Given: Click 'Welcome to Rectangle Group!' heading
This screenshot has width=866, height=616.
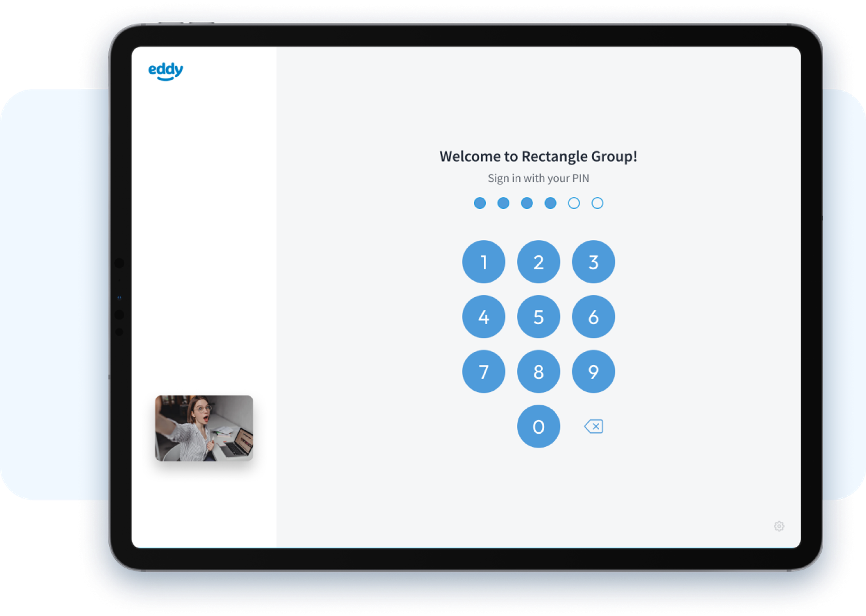Looking at the screenshot, I should click(x=538, y=156).
